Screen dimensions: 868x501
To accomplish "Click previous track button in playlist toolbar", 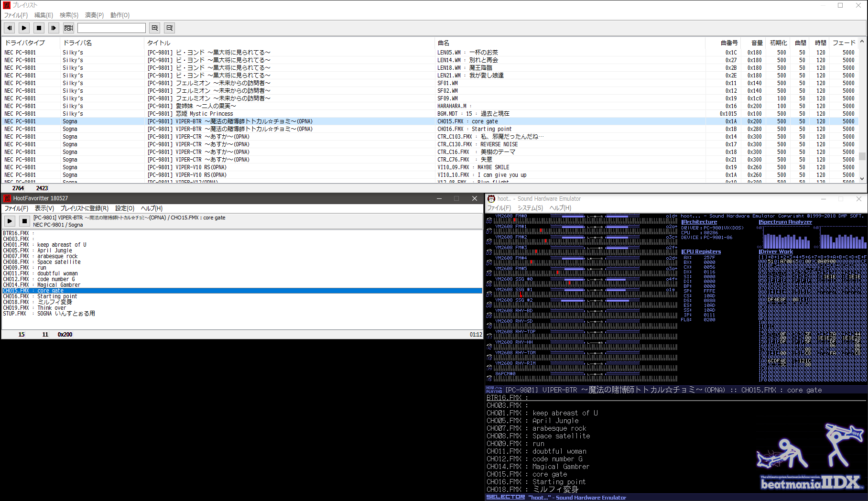I will click(10, 28).
